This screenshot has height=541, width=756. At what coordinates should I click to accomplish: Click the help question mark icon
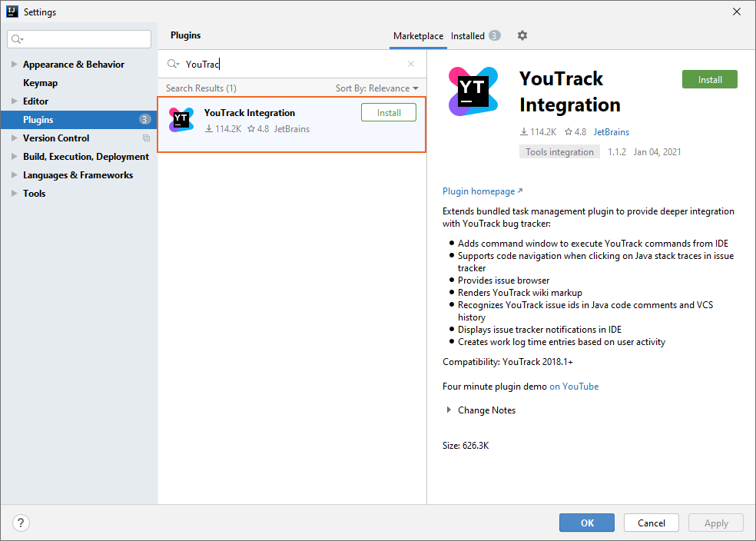(x=20, y=523)
